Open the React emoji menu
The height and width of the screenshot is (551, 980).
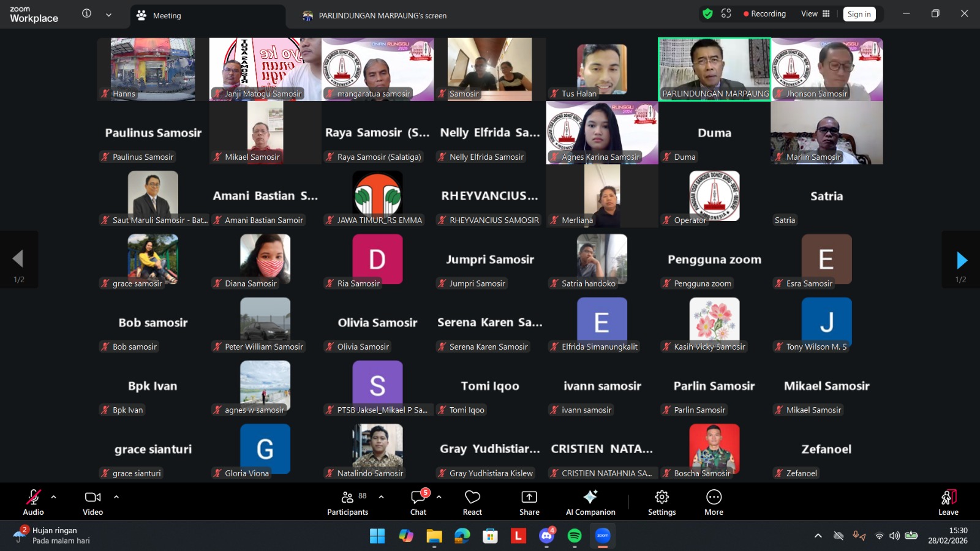pos(472,502)
